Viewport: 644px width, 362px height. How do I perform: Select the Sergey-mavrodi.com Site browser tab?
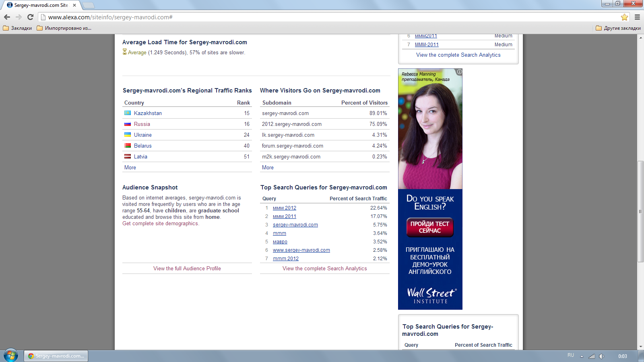(x=41, y=5)
